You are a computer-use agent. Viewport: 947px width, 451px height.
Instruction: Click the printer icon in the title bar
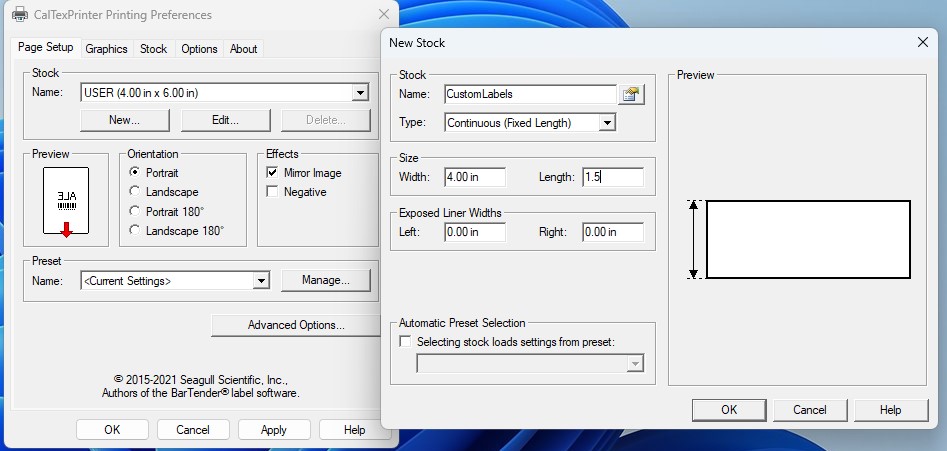click(x=18, y=15)
